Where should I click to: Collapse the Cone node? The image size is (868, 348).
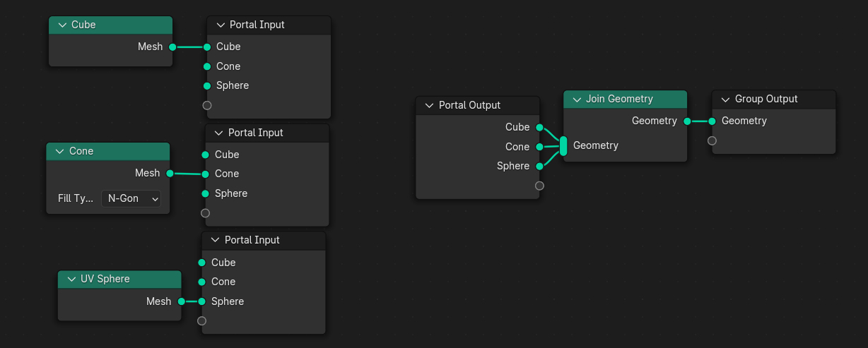coord(59,151)
